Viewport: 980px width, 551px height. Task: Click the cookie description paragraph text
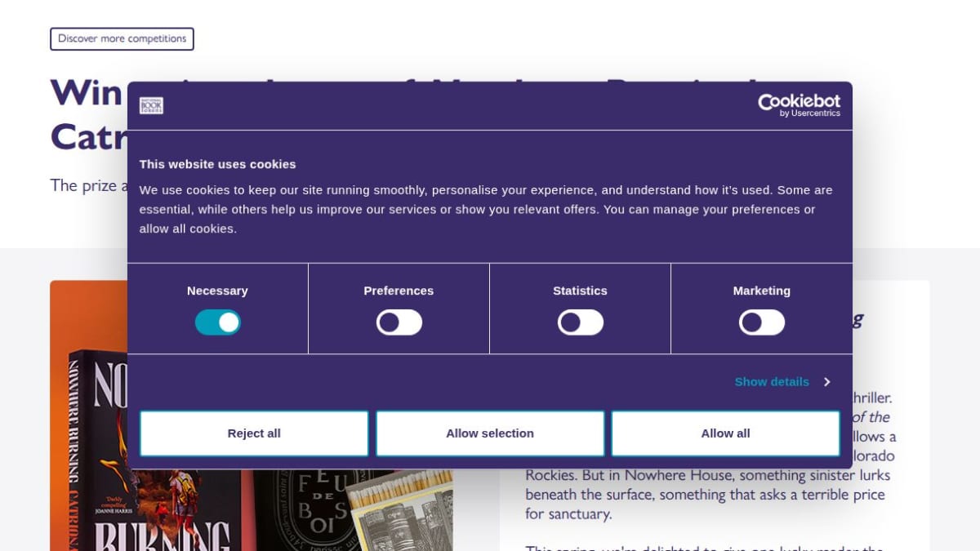coord(486,209)
